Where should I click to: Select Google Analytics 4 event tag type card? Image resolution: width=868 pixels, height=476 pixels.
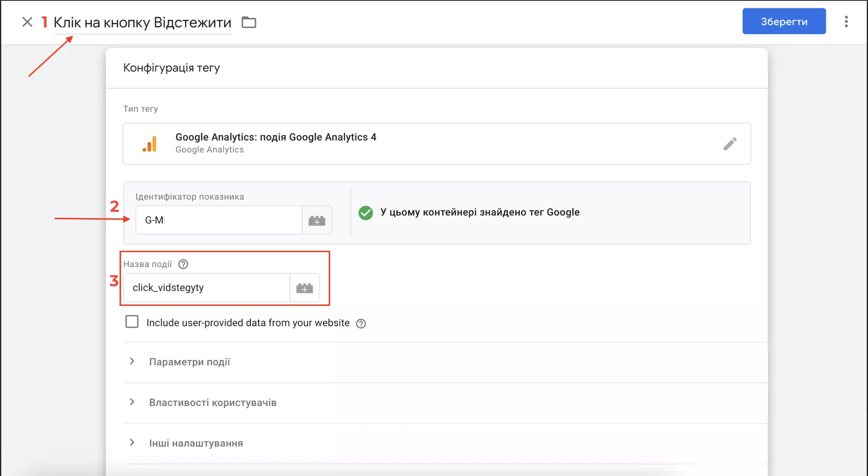(436, 144)
